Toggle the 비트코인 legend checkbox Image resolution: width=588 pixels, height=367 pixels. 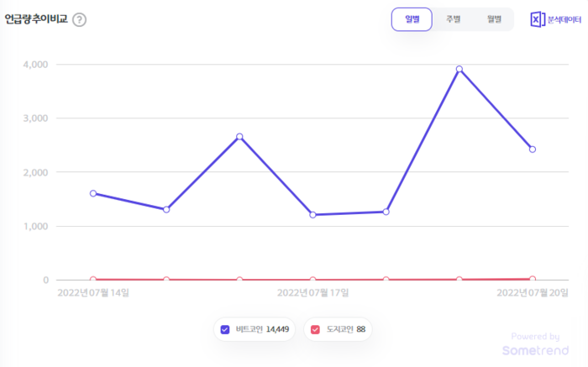225,329
